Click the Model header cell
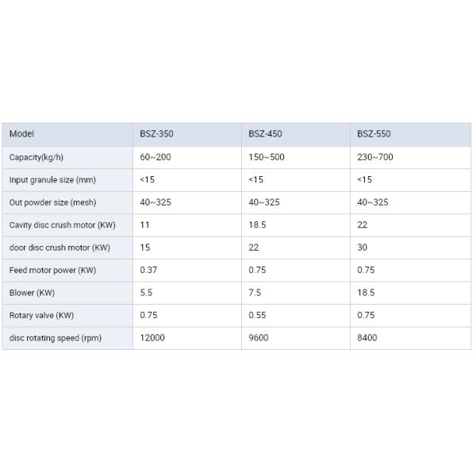 coord(22,134)
